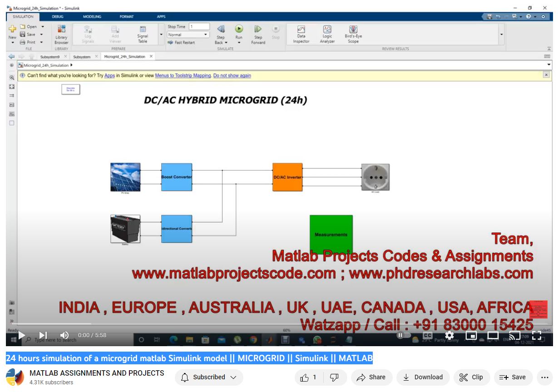Image resolution: width=558 pixels, height=392 pixels.
Task: Click the Stop simulation icon
Action: (x=276, y=29)
